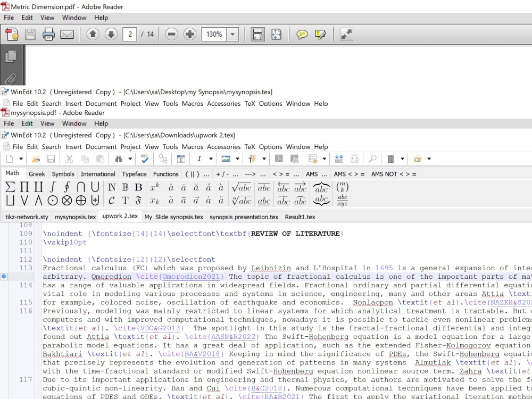Click the Paste clipboard icon
The image size is (532, 399).
coord(100,159)
